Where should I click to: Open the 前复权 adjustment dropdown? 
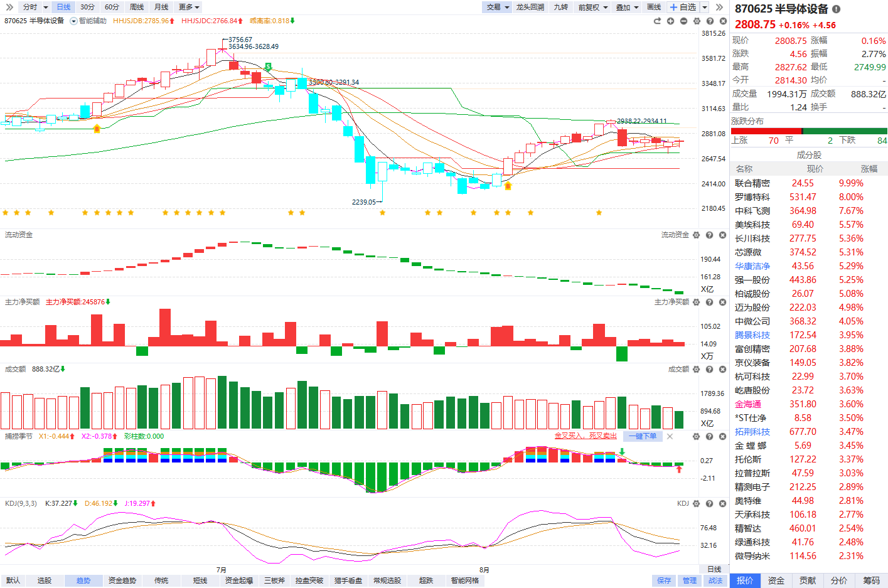(x=593, y=7)
